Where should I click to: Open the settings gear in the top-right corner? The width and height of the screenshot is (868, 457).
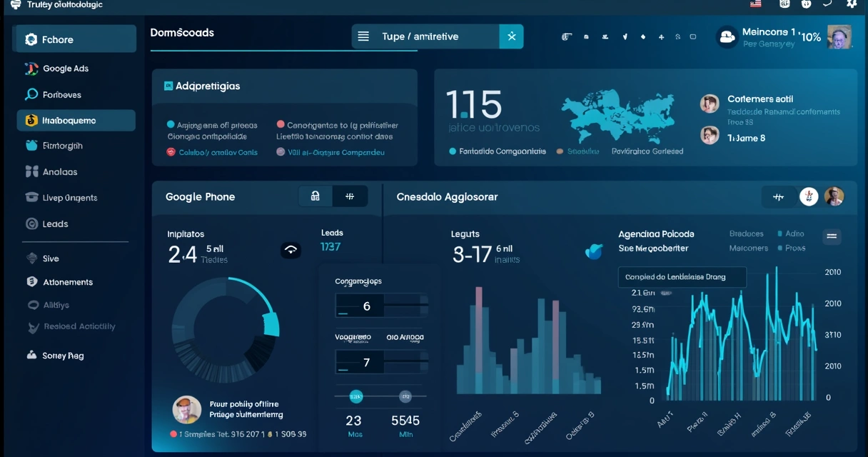click(x=852, y=4)
